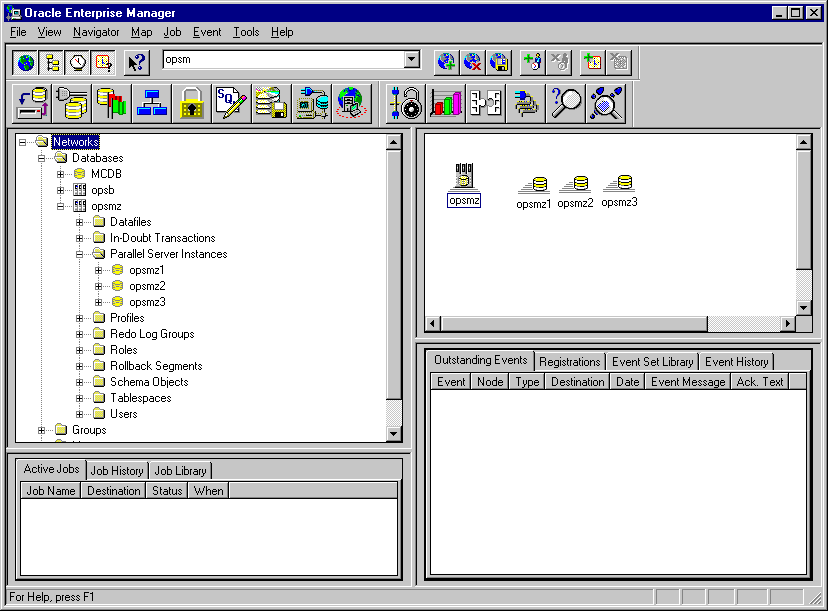Image resolution: width=828 pixels, height=611 pixels.
Task: Sort by the Event Message column header
Action: click(x=688, y=382)
